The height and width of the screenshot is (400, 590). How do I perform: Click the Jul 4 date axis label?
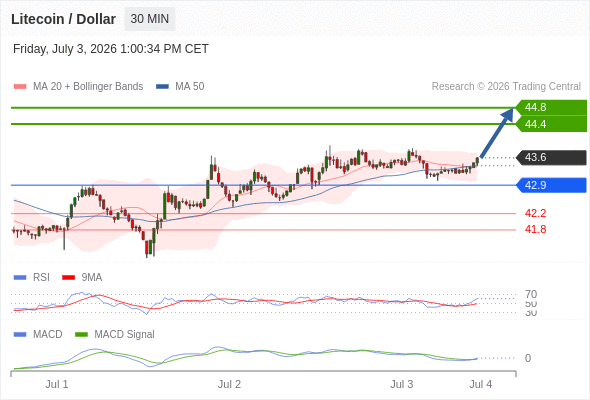(481, 384)
